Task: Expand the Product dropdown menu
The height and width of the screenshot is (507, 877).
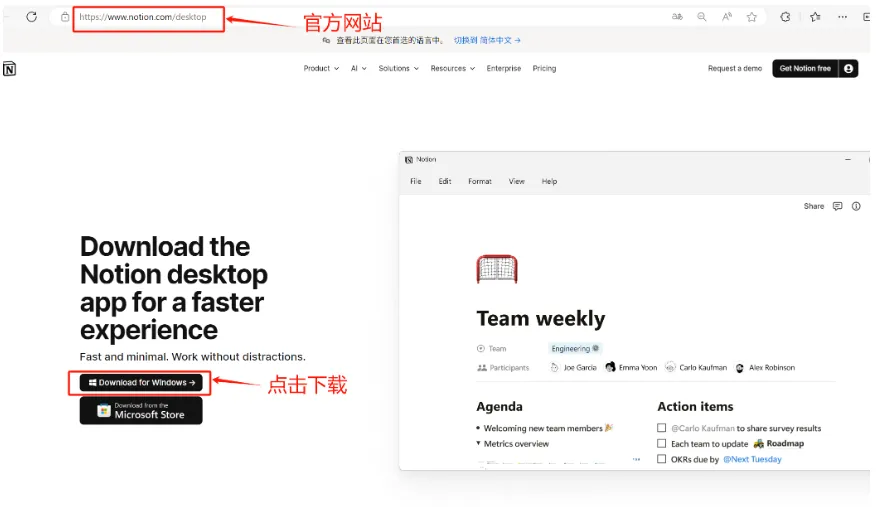Action: click(x=321, y=68)
